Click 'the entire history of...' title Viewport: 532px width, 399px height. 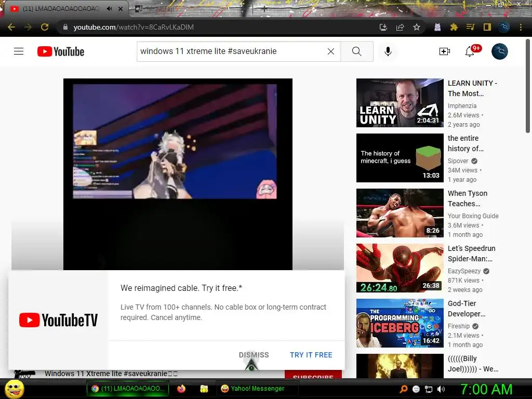[465, 143]
